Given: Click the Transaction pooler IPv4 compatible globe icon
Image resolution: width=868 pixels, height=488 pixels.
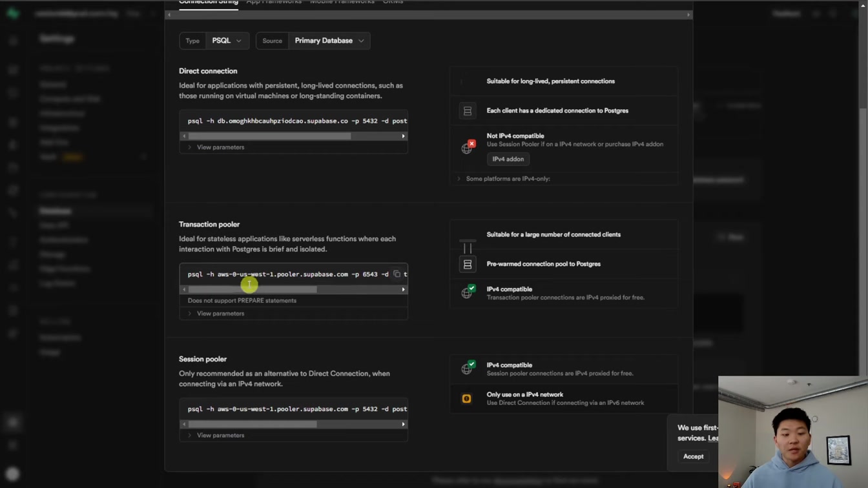Looking at the screenshot, I should 468,292.
